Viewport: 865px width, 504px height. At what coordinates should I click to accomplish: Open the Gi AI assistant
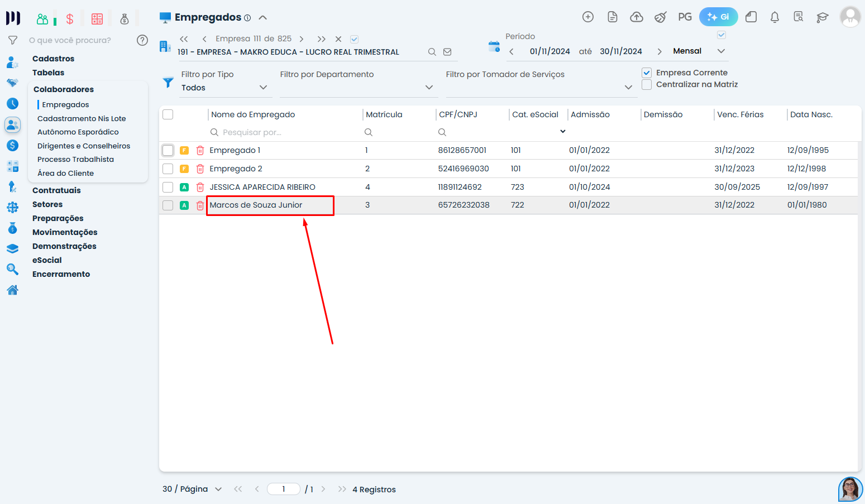click(718, 17)
